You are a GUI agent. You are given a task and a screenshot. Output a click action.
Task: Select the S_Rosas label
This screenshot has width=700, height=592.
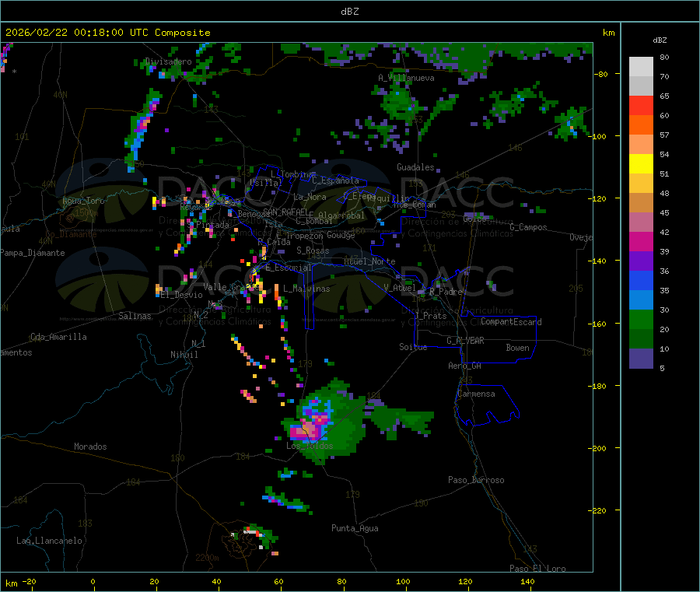point(313,250)
